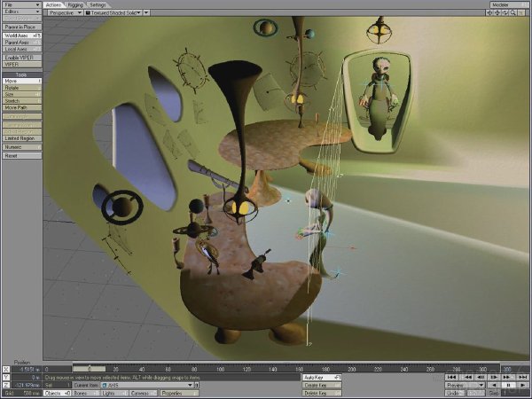
Task: Open the small viewport options arrow dropdown
Action: point(146,12)
